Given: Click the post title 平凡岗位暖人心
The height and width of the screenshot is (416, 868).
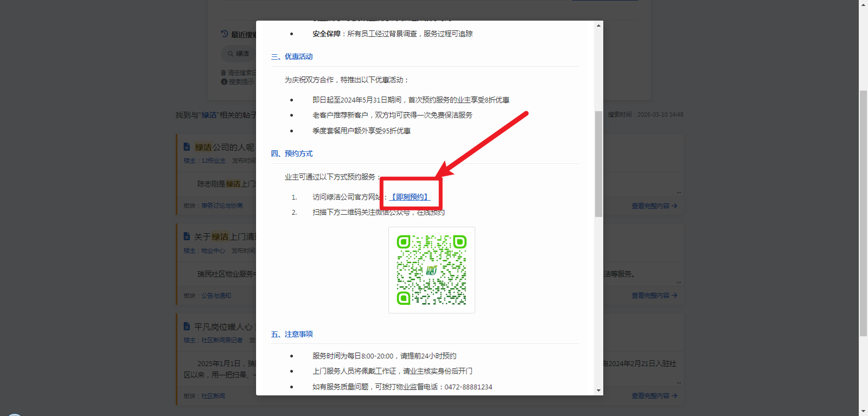Looking at the screenshot, I should click(225, 327).
